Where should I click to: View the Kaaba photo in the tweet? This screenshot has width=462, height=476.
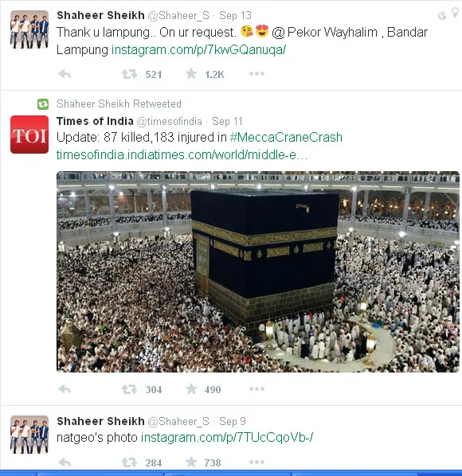pyautogui.click(x=258, y=271)
